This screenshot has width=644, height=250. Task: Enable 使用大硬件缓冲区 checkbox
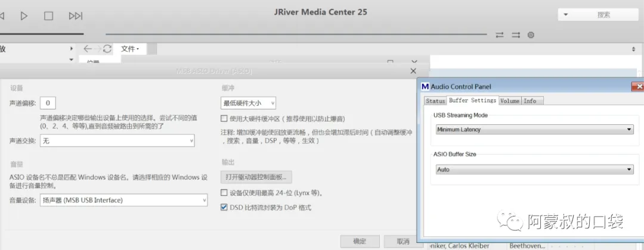(x=224, y=119)
